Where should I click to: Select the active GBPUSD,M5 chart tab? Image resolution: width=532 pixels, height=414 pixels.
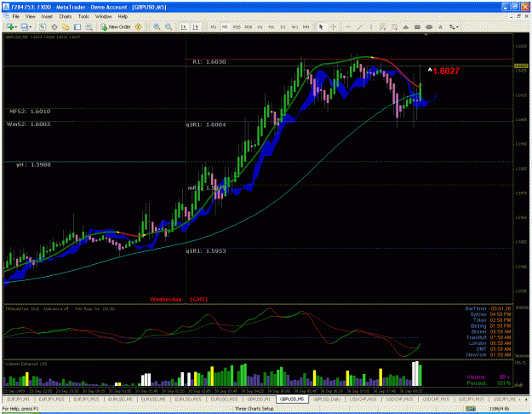pyautogui.click(x=292, y=400)
